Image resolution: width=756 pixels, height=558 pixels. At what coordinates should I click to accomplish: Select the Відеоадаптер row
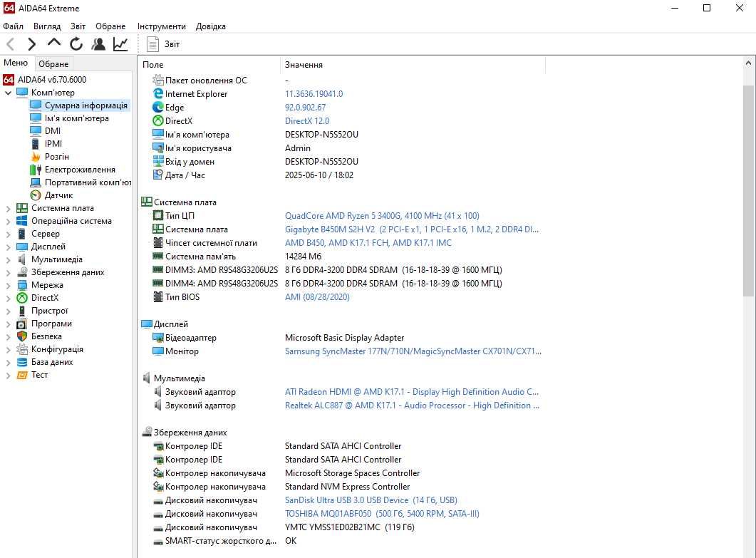[342, 338]
